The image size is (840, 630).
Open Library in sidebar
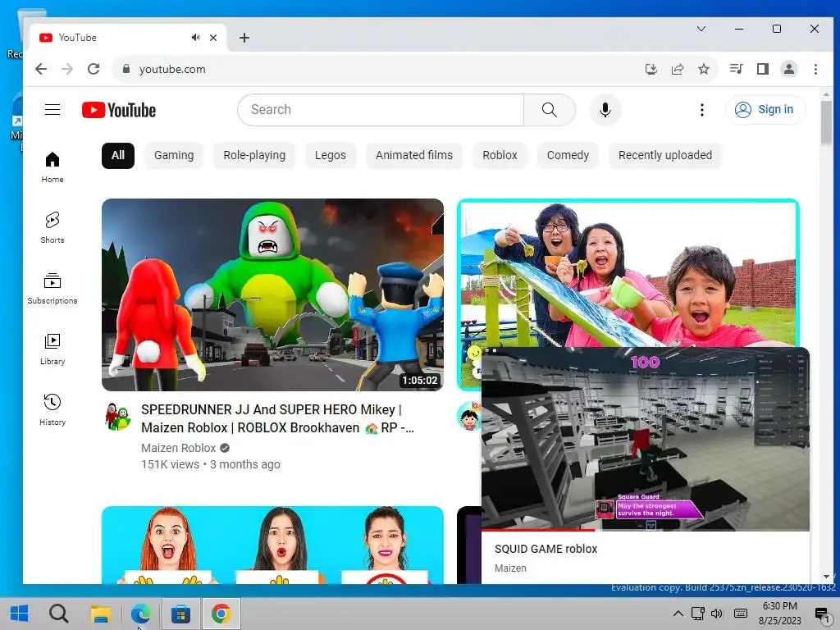click(52, 349)
